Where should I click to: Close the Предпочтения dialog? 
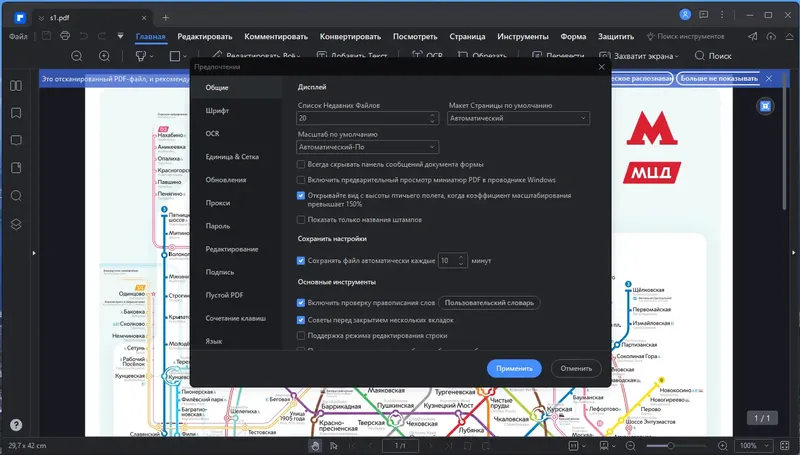pos(602,67)
